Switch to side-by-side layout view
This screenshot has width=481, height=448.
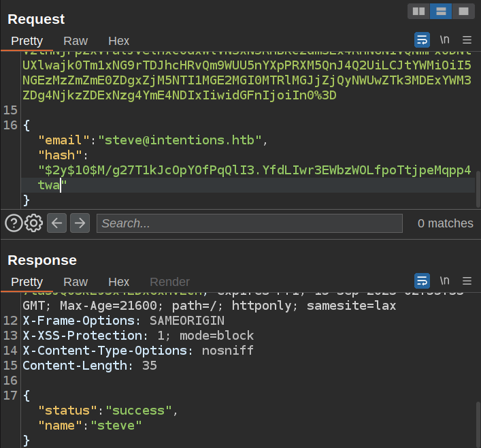coord(418,11)
